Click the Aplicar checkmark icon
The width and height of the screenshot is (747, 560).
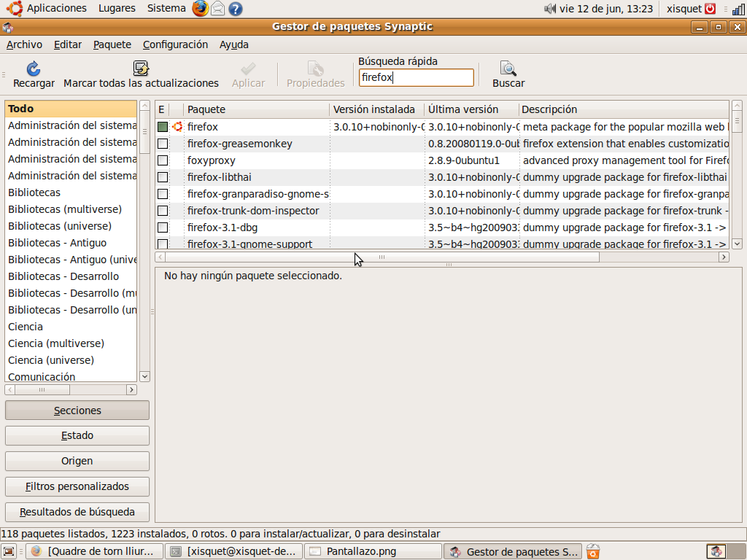click(x=248, y=69)
